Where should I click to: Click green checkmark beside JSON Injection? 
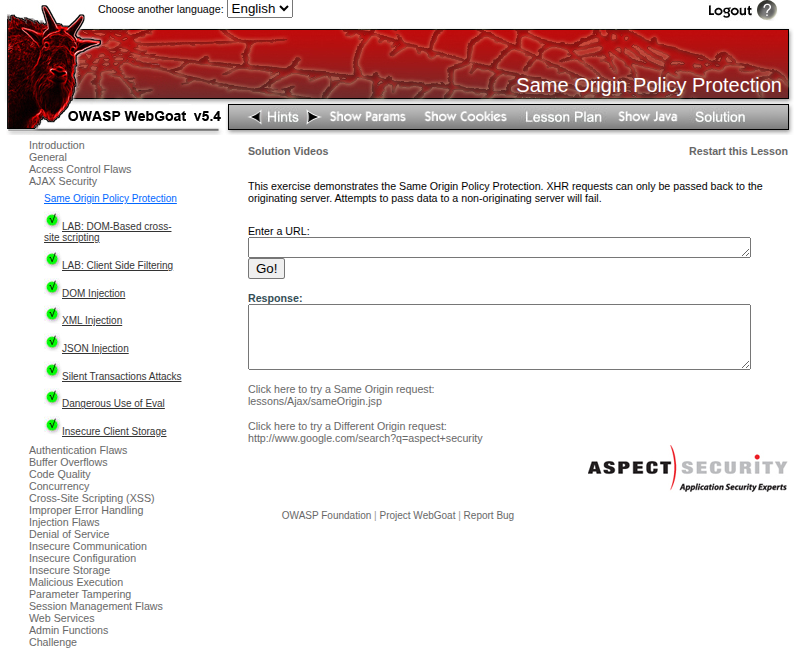tap(52, 342)
